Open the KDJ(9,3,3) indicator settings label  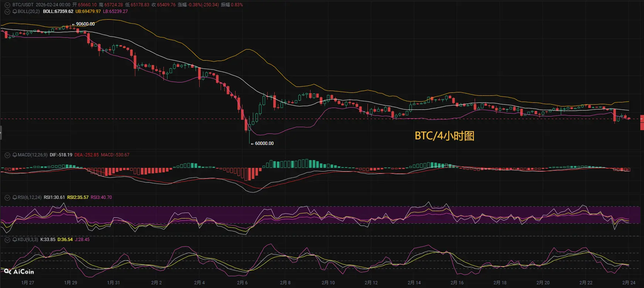28,240
